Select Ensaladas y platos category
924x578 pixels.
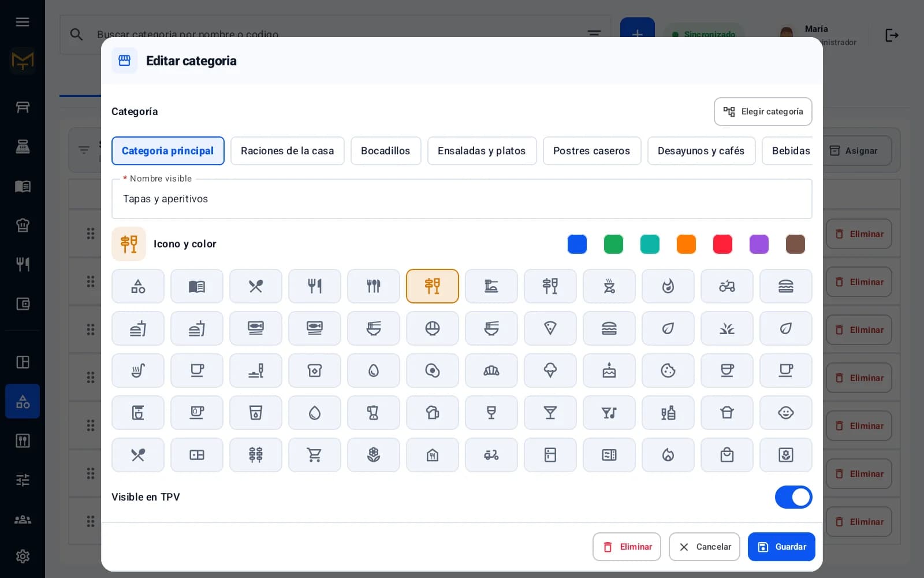(x=482, y=151)
